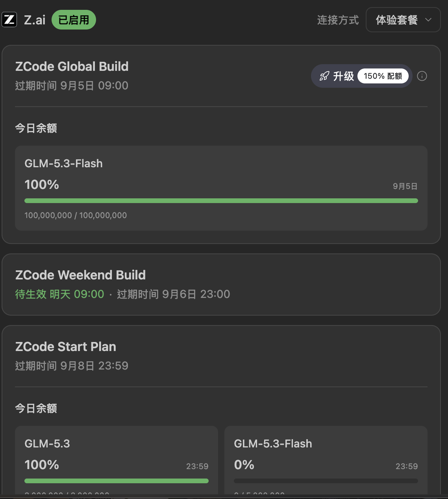
Task: Open the GLM-5.3 quota card
Action: coord(117,460)
